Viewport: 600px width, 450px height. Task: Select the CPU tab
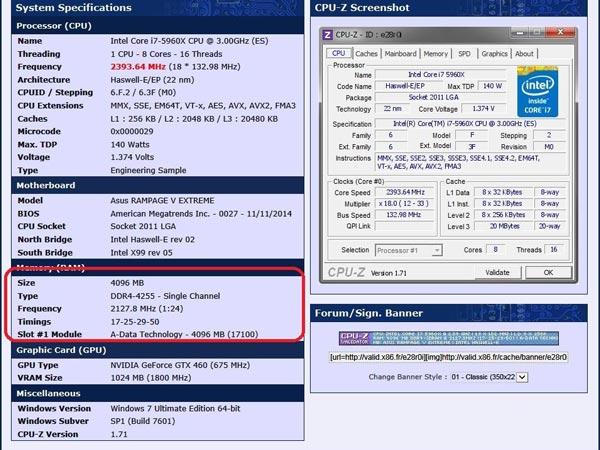338,53
